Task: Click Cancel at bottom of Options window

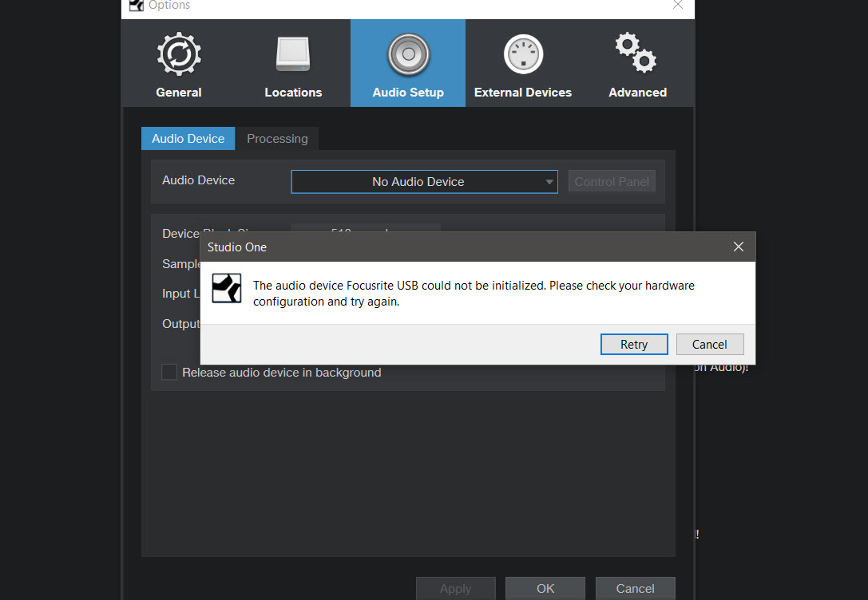Action: pos(635,588)
